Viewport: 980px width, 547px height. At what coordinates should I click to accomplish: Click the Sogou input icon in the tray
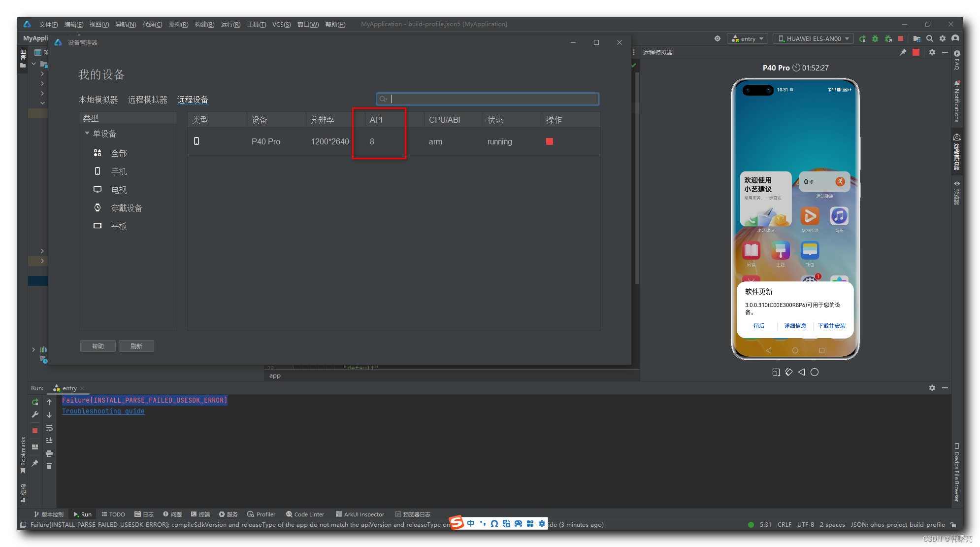[x=456, y=523]
